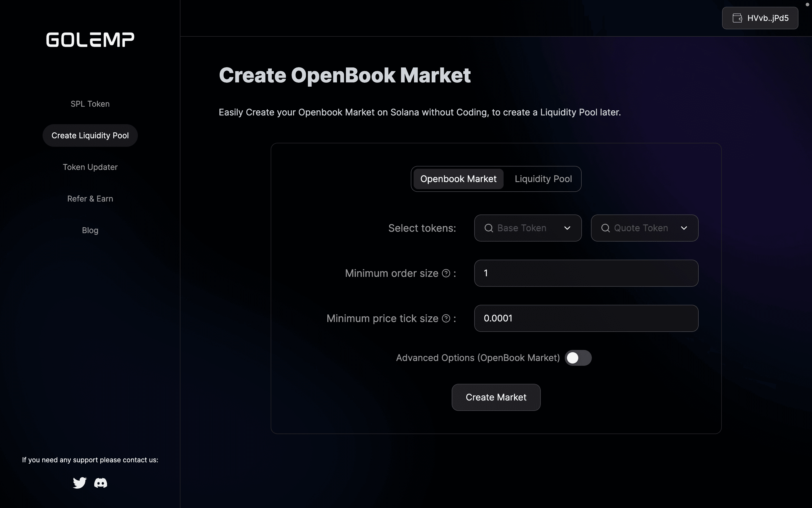The width and height of the screenshot is (812, 508).
Task: Click the search icon in Base Token field
Action: tap(489, 228)
